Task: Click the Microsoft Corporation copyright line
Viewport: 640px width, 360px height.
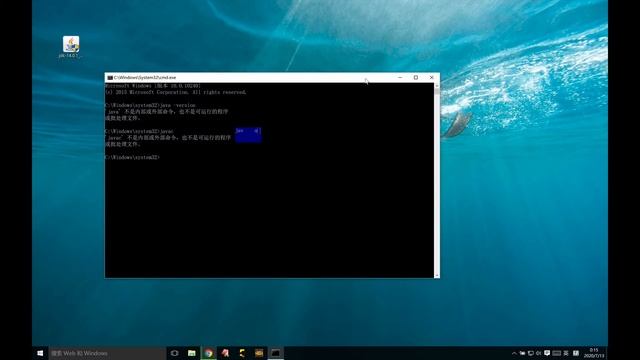Action: click(x=176, y=92)
